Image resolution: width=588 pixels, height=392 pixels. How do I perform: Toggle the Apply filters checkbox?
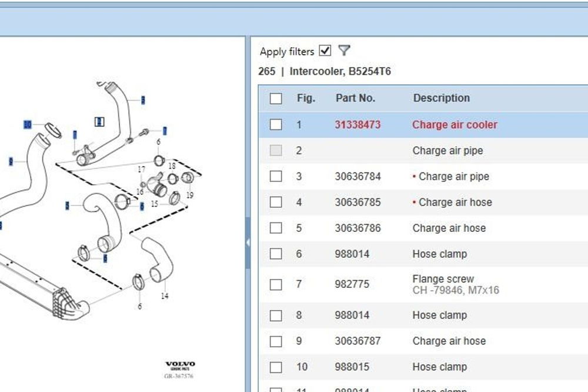pos(325,51)
